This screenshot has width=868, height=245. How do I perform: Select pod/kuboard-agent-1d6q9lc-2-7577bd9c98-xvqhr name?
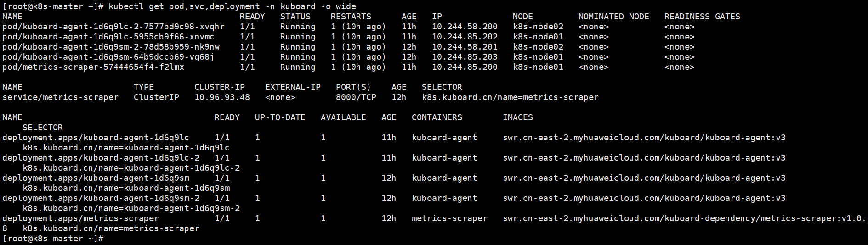[x=113, y=27]
